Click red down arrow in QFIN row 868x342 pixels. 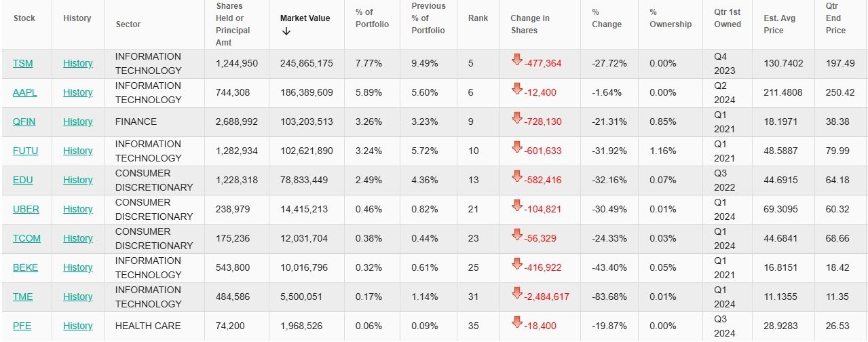[516, 117]
